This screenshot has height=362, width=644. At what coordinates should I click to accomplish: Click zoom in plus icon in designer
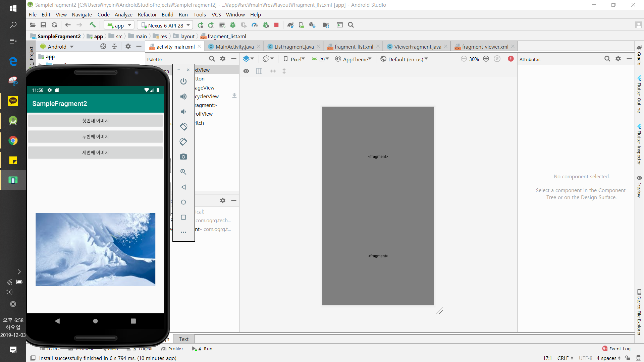coord(486,59)
